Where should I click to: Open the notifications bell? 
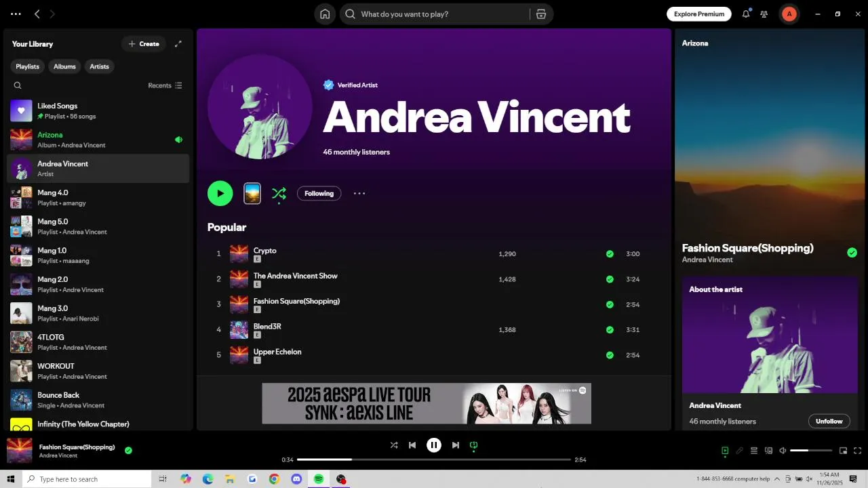tap(746, 14)
